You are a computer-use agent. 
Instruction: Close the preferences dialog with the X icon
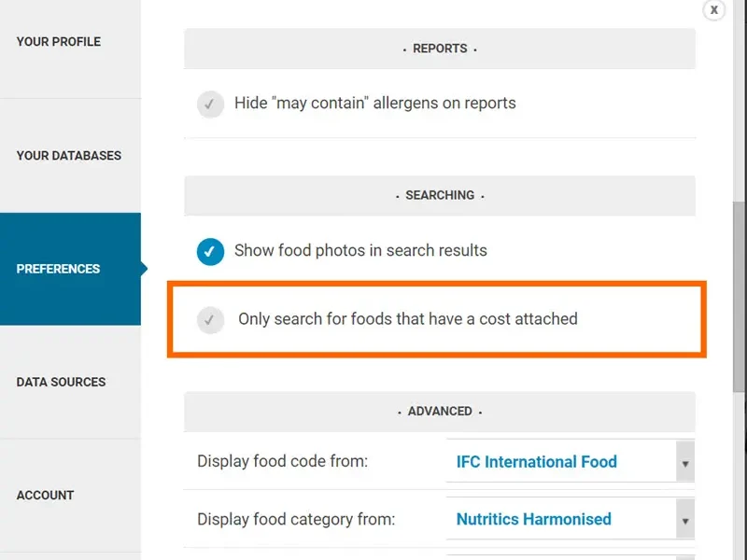click(x=713, y=10)
